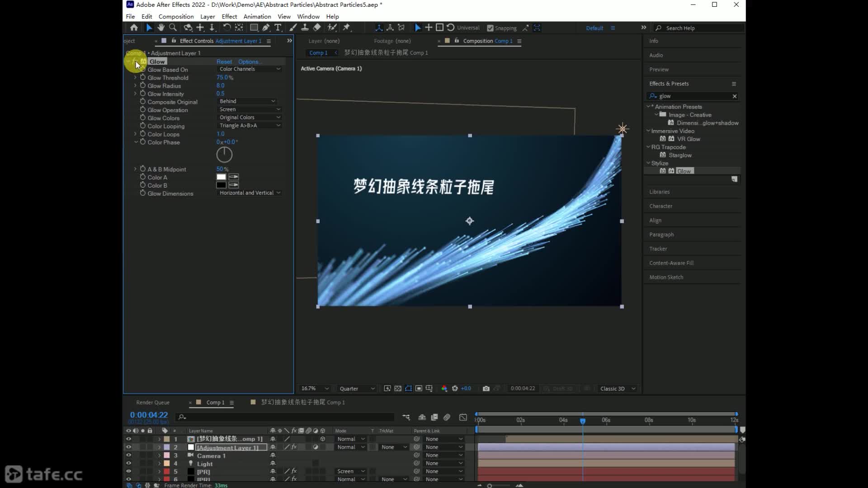This screenshot has height=488, width=868.
Task: Enable the motion blur timeline switch
Action: pos(447,417)
